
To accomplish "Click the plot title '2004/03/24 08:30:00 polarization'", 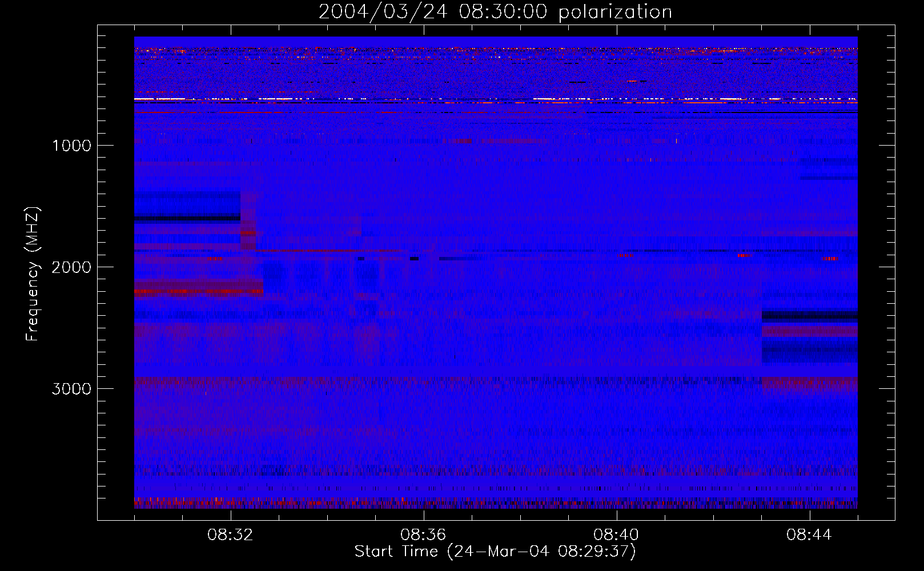I will (495, 12).
